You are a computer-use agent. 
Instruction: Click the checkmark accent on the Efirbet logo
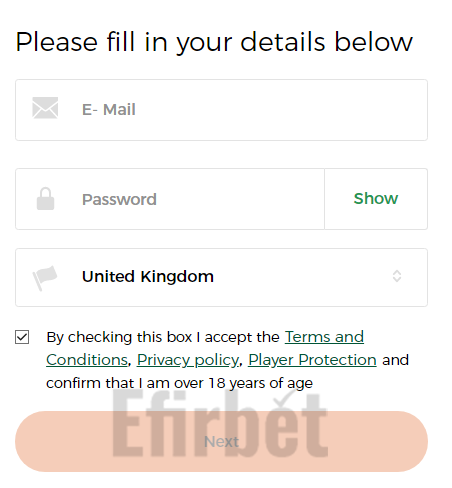[x=284, y=398]
